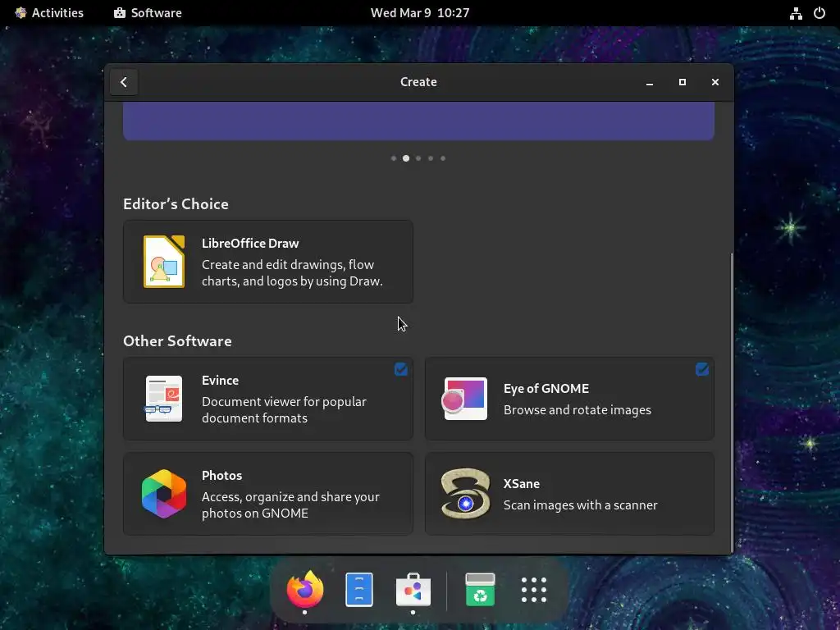This screenshot has width=840, height=630.
Task: Click Eye of GNOME installed checkmark badge
Action: [702, 369]
